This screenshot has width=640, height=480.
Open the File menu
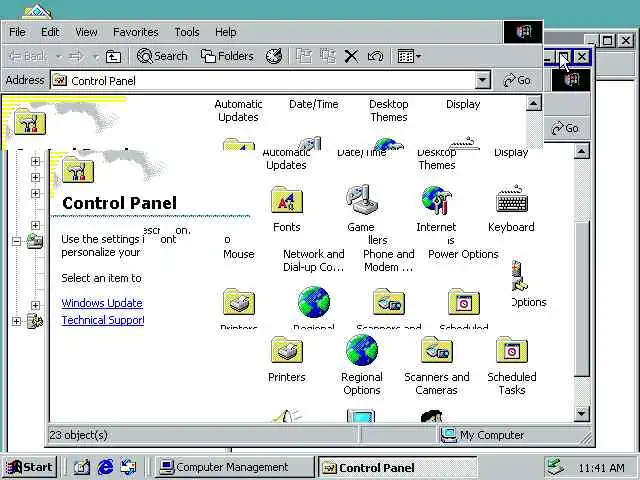[17, 32]
